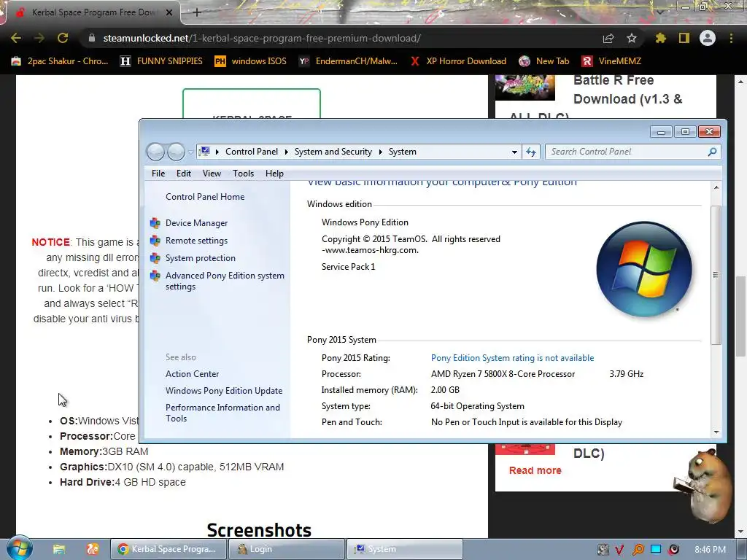The height and width of the screenshot is (560, 747).
Task: Open the orange taskbar app beside Explorer
Action: pos(93,550)
